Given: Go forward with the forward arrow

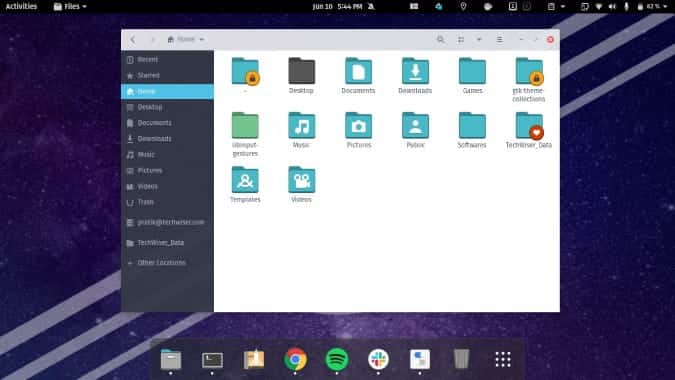Looking at the screenshot, I should pos(152,40).
